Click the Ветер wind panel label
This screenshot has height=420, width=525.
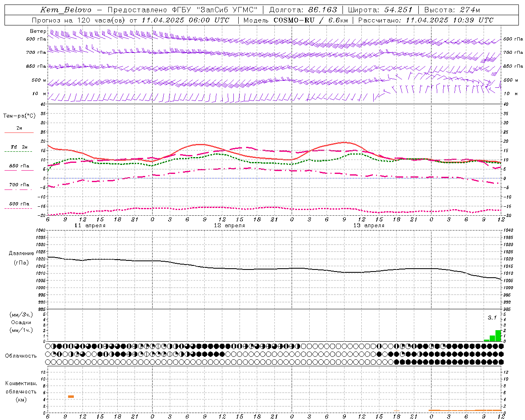tap(38, 31)
